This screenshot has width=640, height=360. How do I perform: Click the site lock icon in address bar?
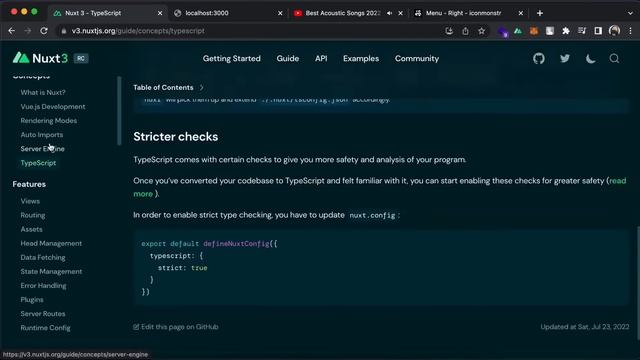63,31
